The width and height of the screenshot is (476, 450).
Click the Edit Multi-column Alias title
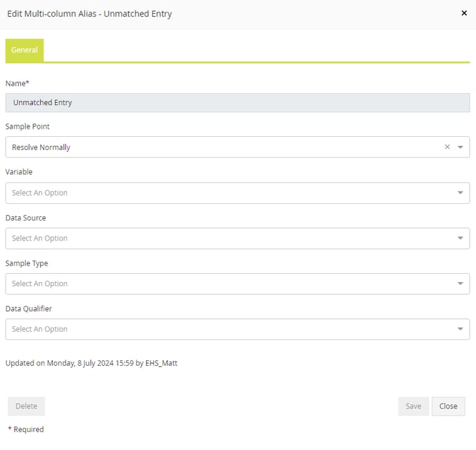click(x=89, y=14)
